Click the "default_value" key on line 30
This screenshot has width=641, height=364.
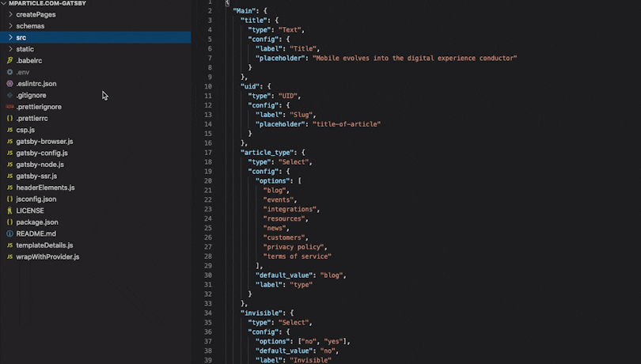(x=284, y=275)
